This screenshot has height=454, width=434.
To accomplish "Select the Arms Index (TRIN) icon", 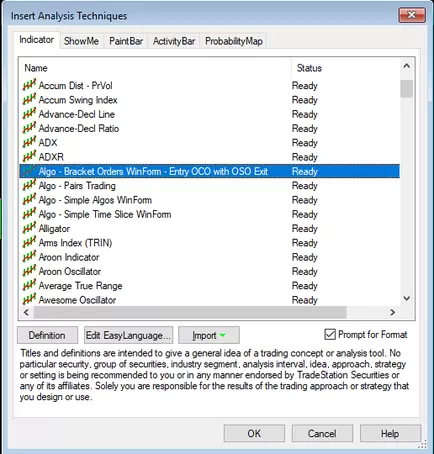I will click(29, 242).
